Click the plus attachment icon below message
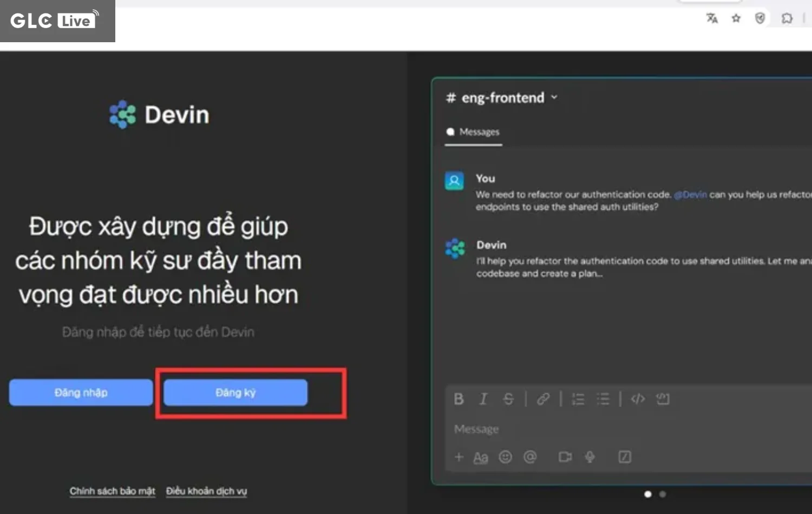The height and width of the screenshot is (514, 812). pos(459,457)
